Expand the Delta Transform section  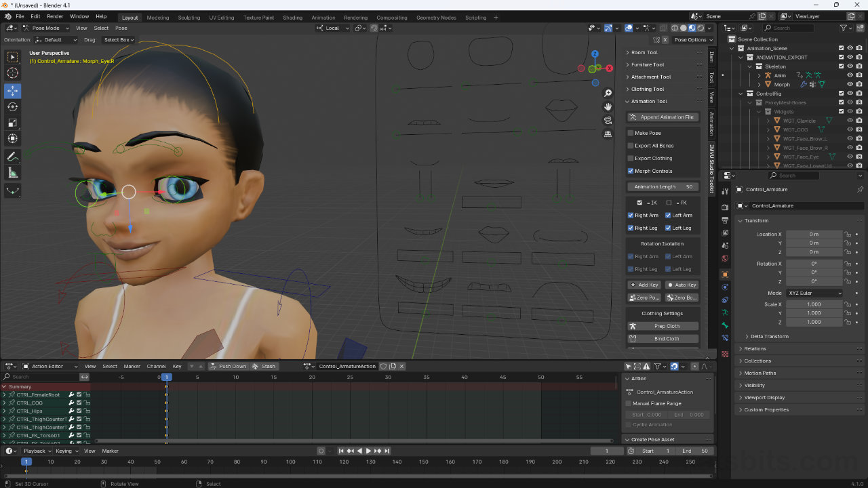pyautogui.click(x=770, y=336)
